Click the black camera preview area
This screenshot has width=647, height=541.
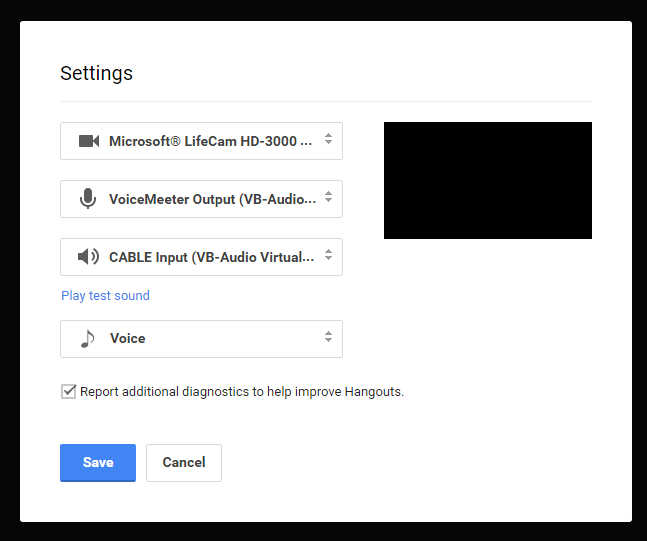pyautogui.click(x=488, y=180)
